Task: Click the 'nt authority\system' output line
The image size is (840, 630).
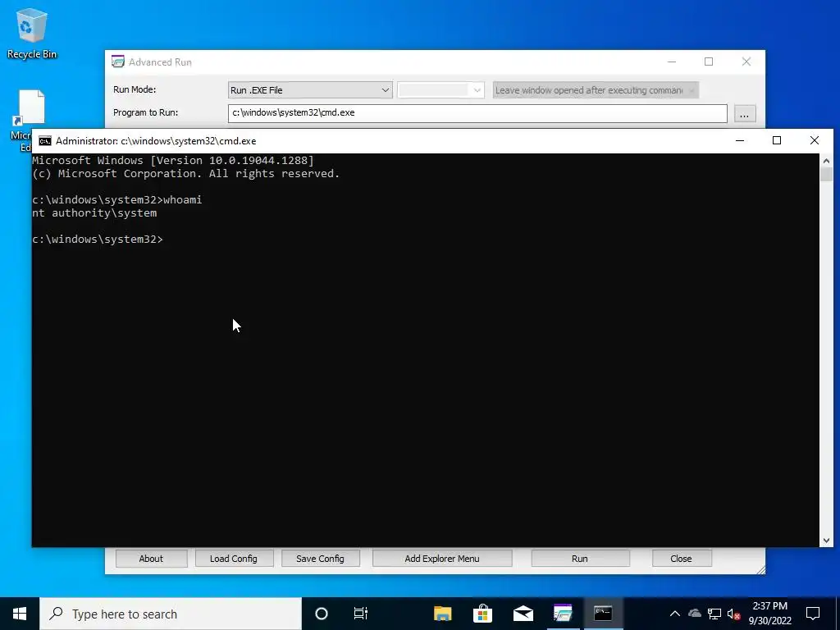Action: click(94, 212)
